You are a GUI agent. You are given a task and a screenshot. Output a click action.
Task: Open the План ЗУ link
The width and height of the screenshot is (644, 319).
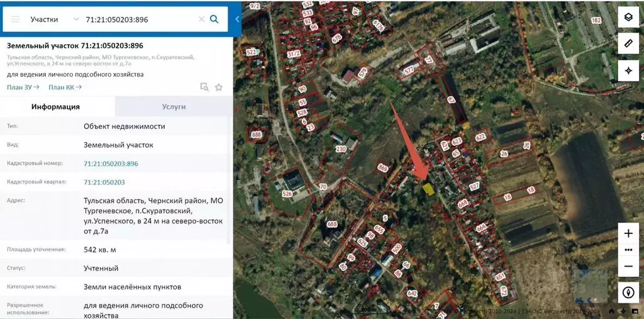(23, 87)
